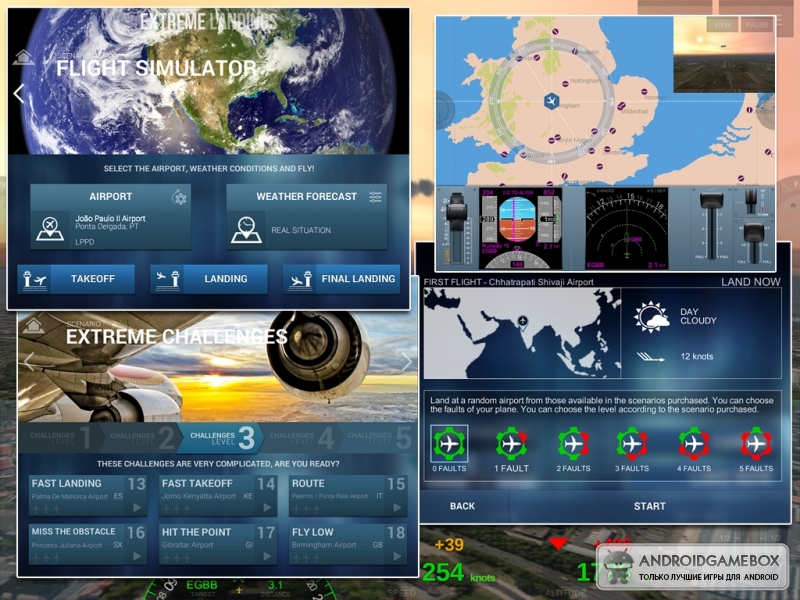Viewport: 800px width, 600px height.
Task: Open the sliders icon in WEATHER FORECAST header
Action: [375, 197]
